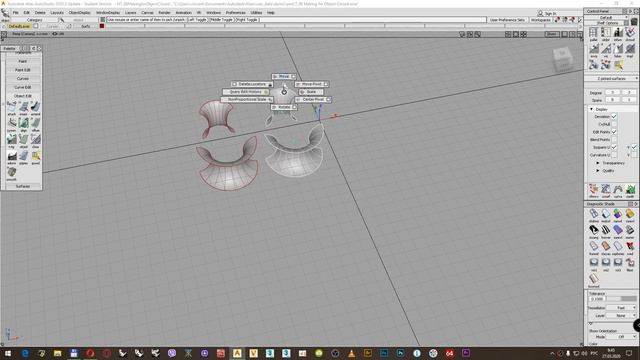Screen dimensions: 640x360
Task: Select the offset tool in Object Edit palette
Action: pos(36,123)
